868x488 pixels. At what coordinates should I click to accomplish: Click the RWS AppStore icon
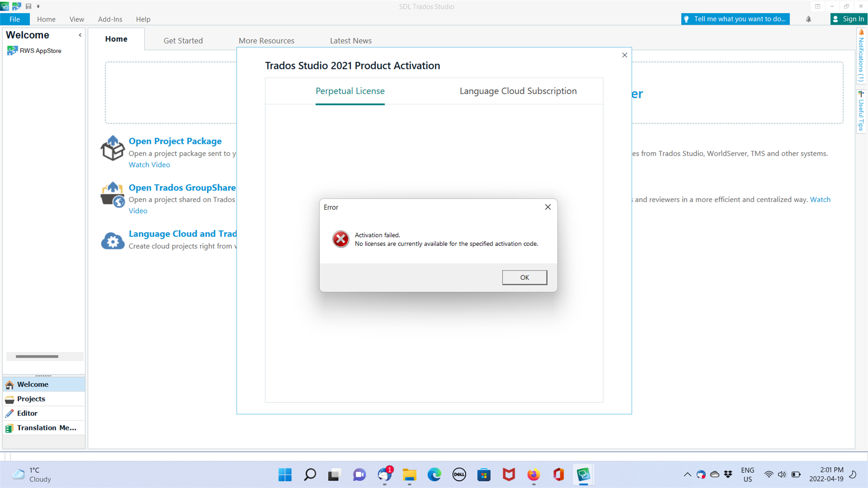pos(12,51)
